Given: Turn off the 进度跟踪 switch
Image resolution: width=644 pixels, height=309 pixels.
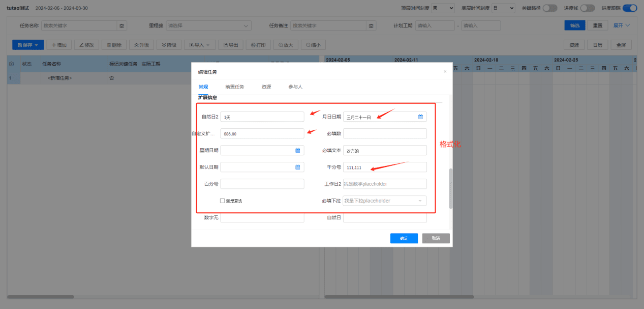Looking at the screenshot, I should pyautogui.click(x=630, y=8).
